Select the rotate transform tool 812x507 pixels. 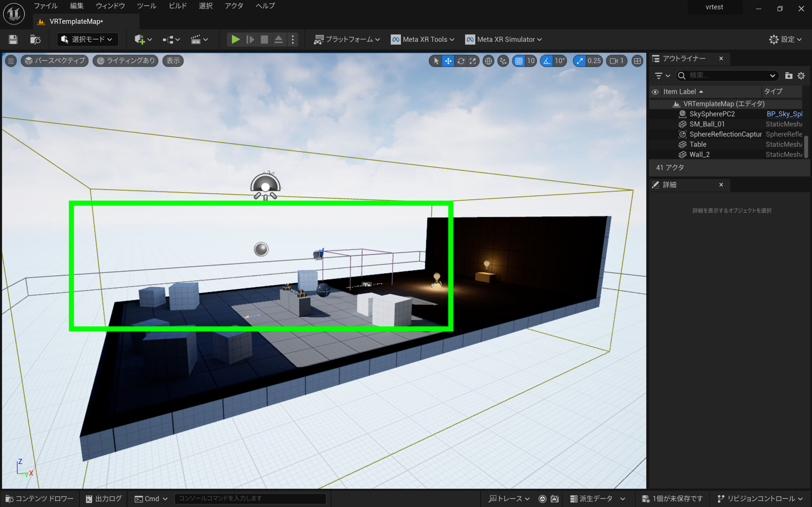[461, 61]
